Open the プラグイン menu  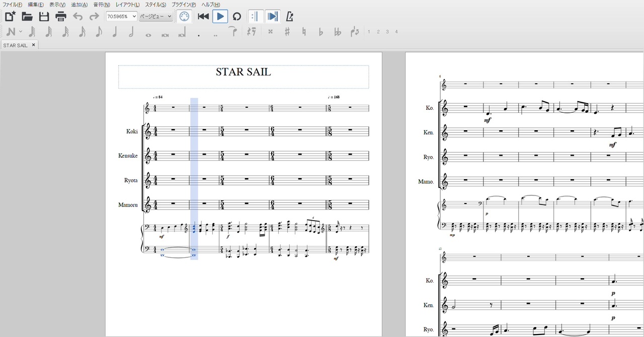tap(184, 5)
